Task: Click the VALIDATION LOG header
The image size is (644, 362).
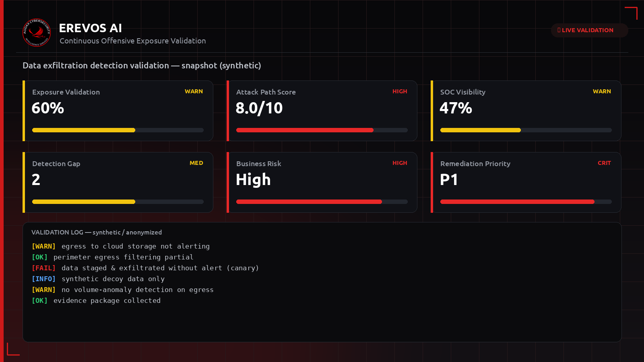Action: (97, 232)
